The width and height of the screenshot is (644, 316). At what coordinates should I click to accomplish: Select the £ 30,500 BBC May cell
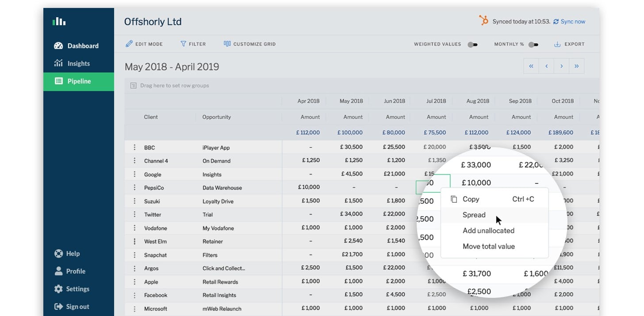[352, 147]
